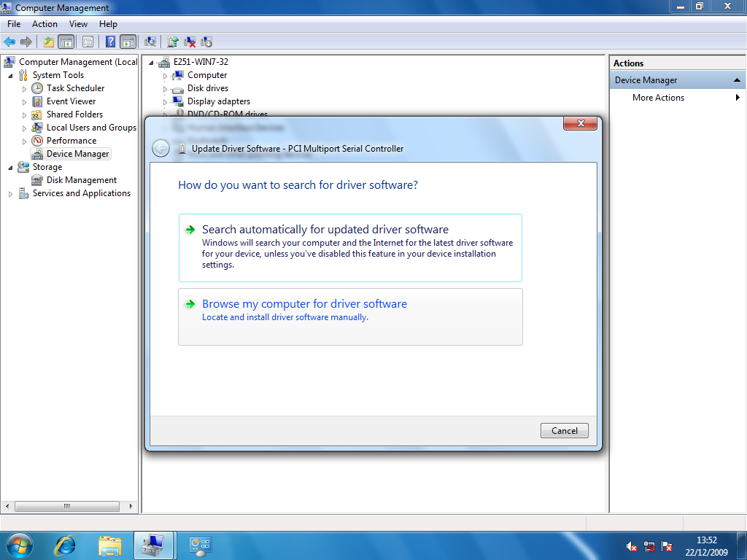747x560 pixels.
Task: Expand the Disk drives tree node
Action: pos(165,87)
